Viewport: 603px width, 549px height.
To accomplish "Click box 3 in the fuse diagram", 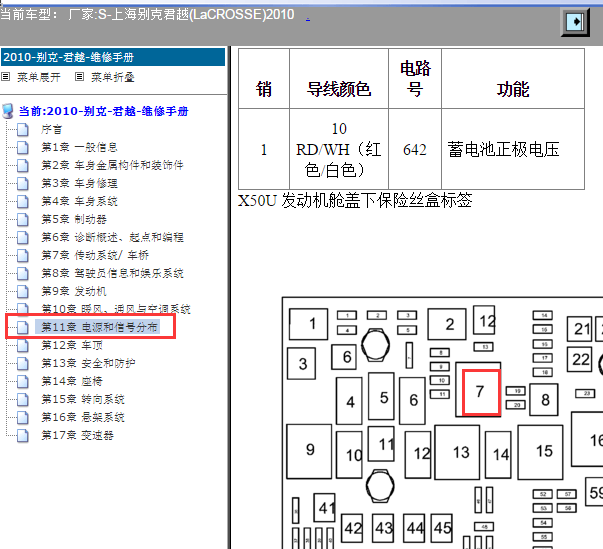I will [x=302, y=363].
